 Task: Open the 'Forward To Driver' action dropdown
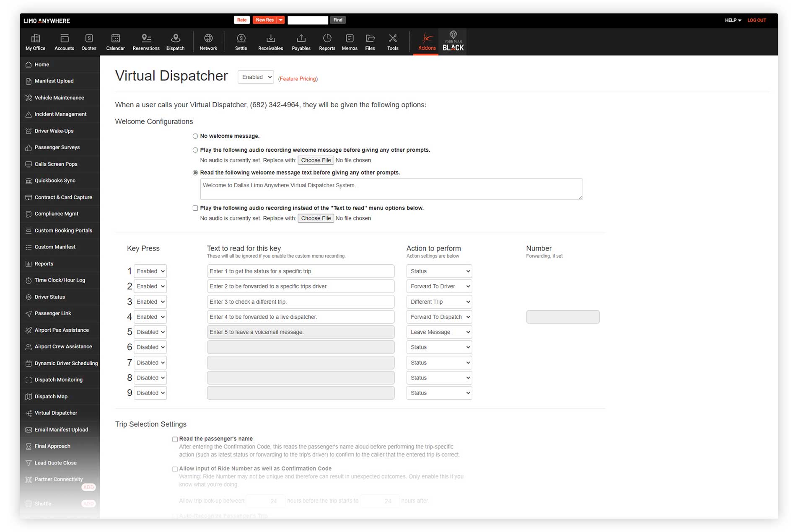(x=439, y=287)
